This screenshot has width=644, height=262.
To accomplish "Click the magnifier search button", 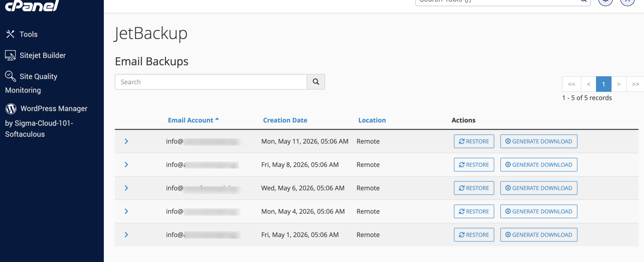I will [x=316, y=82].
